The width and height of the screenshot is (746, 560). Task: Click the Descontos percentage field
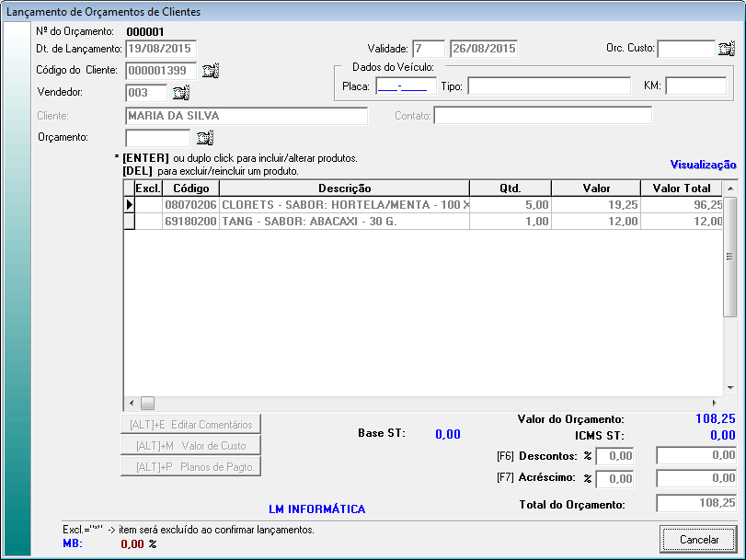(x=614, y=455)
